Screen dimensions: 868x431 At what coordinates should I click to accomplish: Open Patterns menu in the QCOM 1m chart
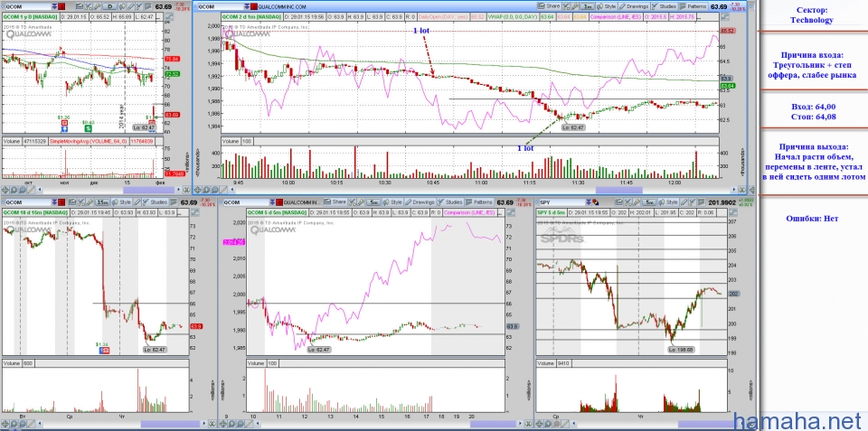click(x=693, y=6)
